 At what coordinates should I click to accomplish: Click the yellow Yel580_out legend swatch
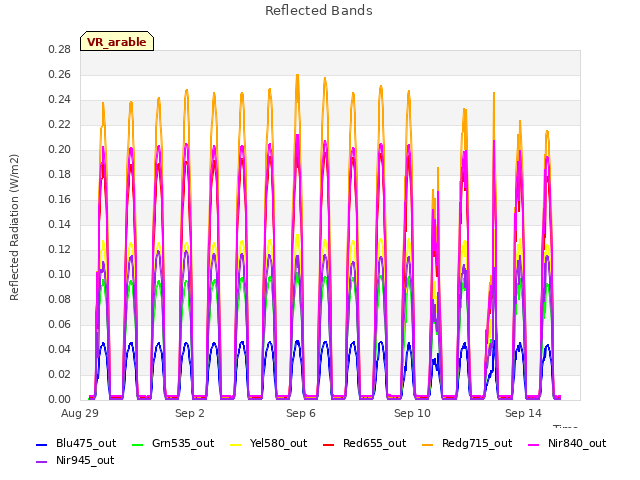tap(236, 444)
